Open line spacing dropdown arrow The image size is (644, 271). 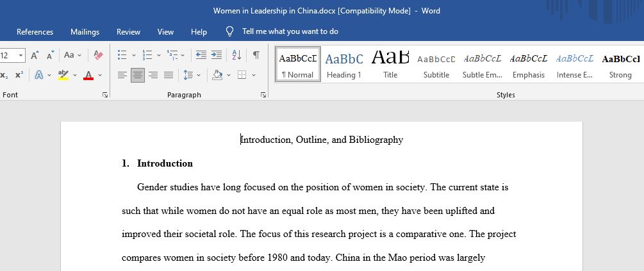pyautogui.click(x=199, y=75)
